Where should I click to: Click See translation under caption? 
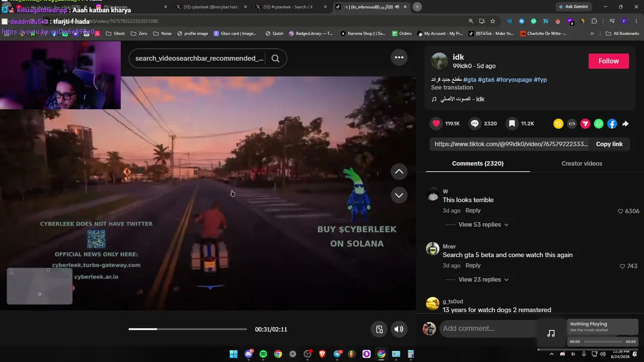pyautogui.click(x=452, y=87)
